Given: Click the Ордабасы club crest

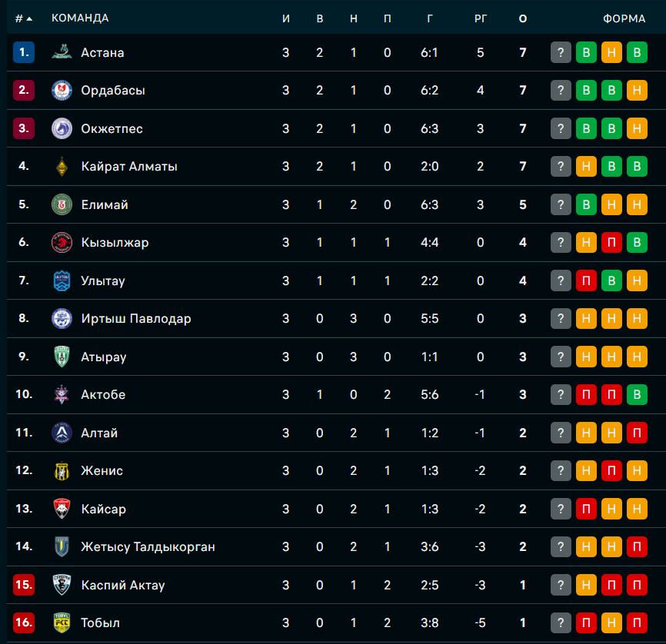Looking at the screenshot, I should pyautogui.click(x=62, y=91).
